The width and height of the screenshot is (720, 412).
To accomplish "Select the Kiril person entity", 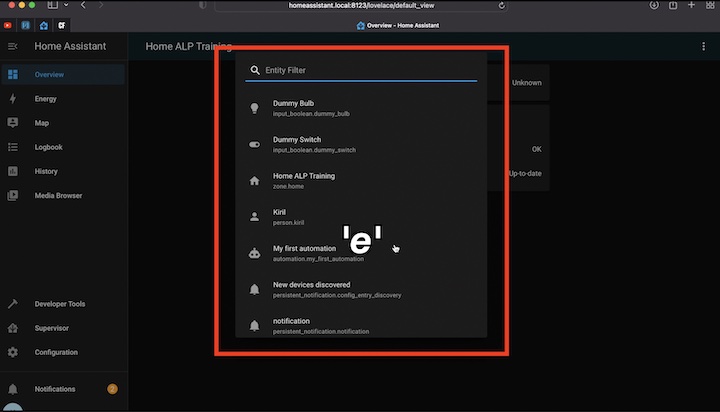I will tap(361, 217).
